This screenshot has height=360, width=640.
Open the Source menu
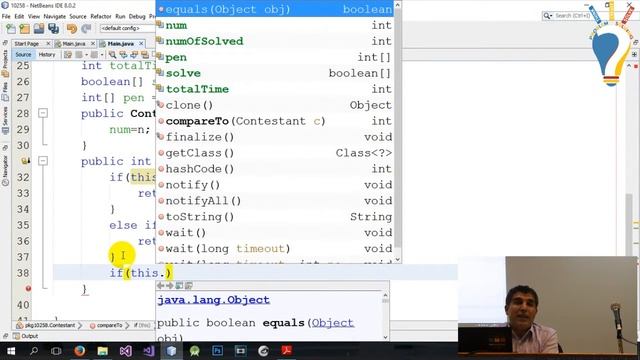point(78,16)
